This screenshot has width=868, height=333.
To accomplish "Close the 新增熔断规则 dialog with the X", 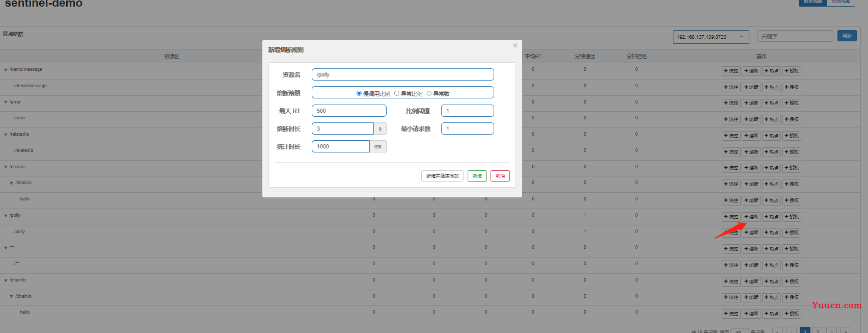I will coord(515,45).
